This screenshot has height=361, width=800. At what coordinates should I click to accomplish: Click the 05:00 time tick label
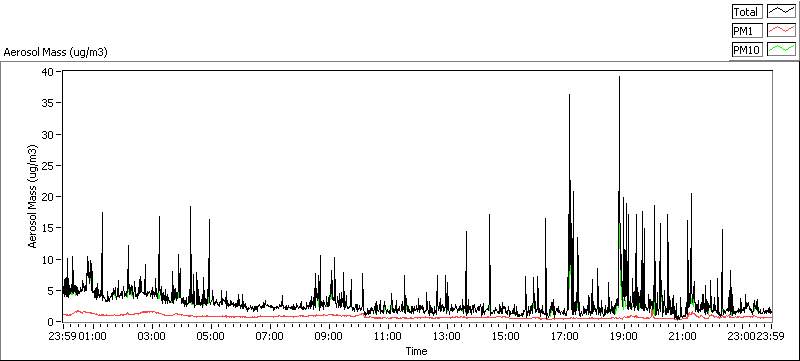(211, 336)
